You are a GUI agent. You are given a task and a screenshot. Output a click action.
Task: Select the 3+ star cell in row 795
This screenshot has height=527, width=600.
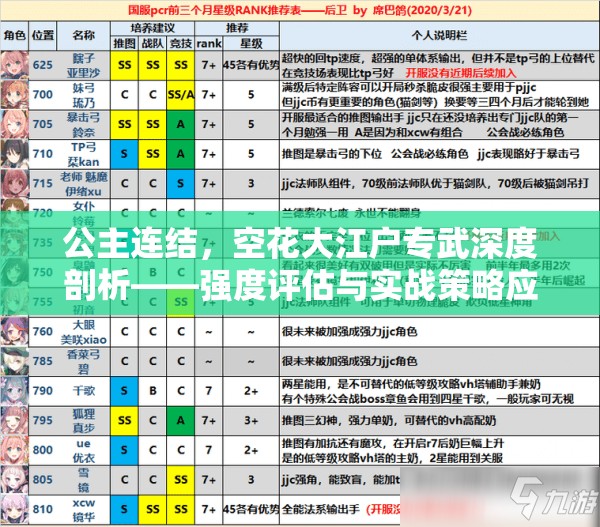[x=251, y=421]
